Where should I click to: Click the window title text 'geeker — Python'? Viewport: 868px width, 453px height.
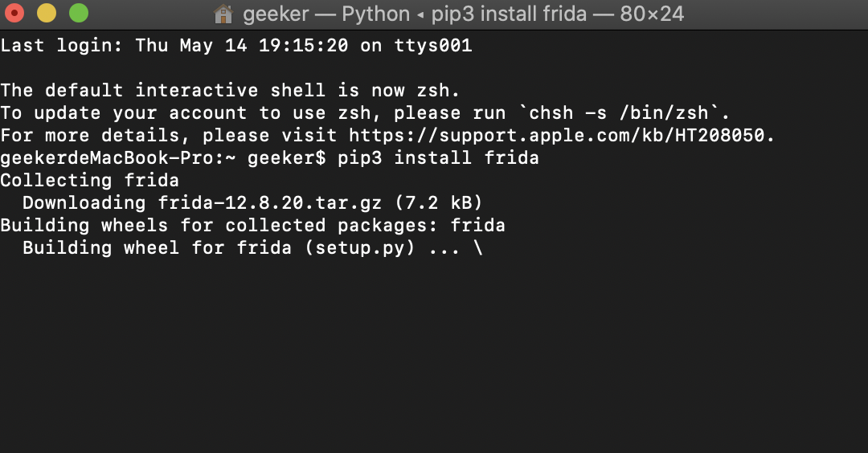326,14
